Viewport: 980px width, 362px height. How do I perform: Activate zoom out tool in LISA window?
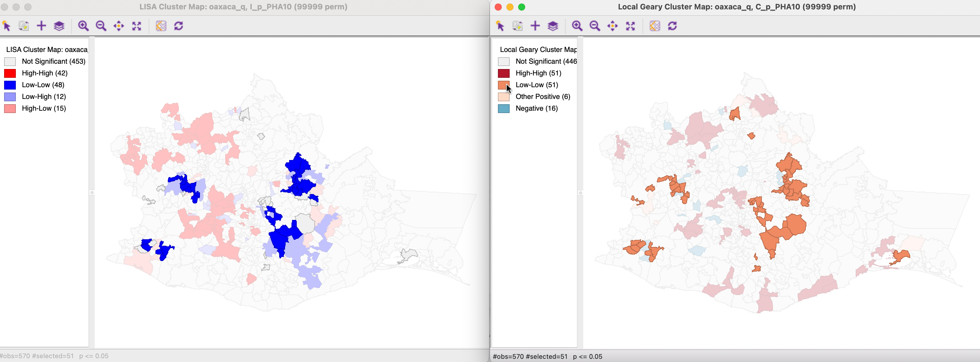[x=101, y=26]
